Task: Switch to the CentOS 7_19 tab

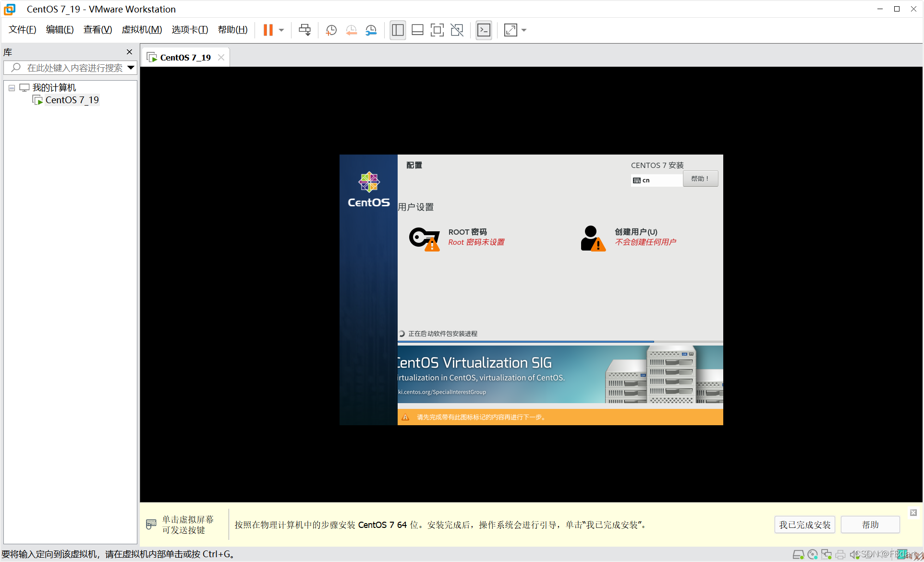Action: [x=185, y=58]
